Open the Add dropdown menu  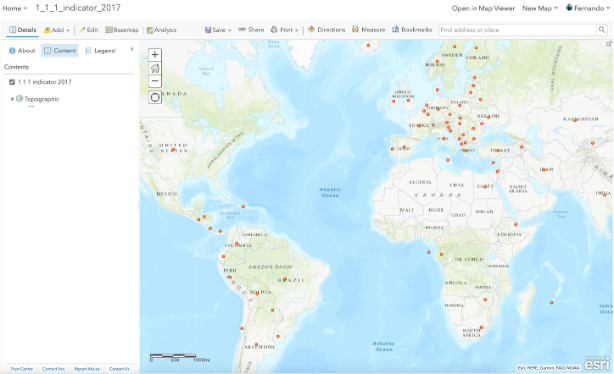tap(57, 30)
